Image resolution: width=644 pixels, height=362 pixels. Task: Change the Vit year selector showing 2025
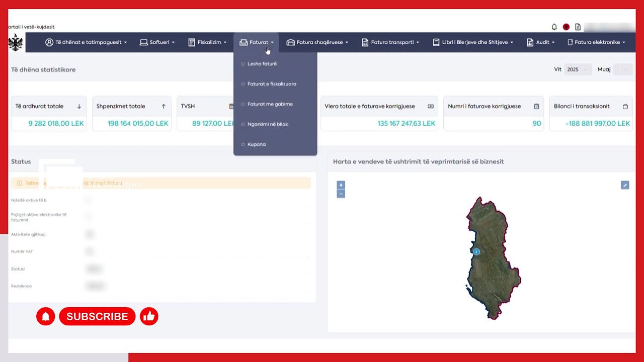(578, 69)
